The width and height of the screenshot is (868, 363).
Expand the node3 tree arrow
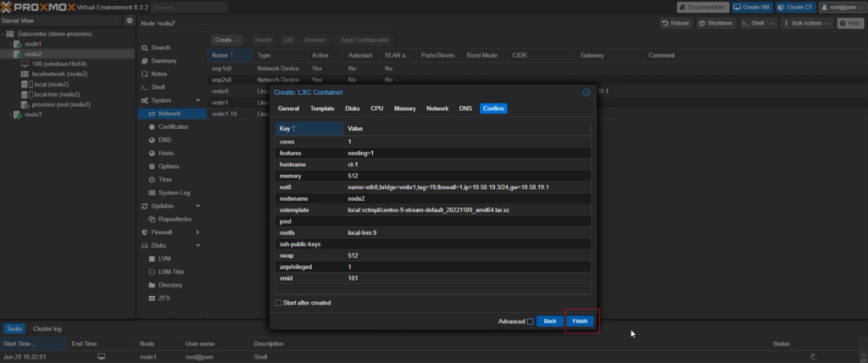click(10, 114)
